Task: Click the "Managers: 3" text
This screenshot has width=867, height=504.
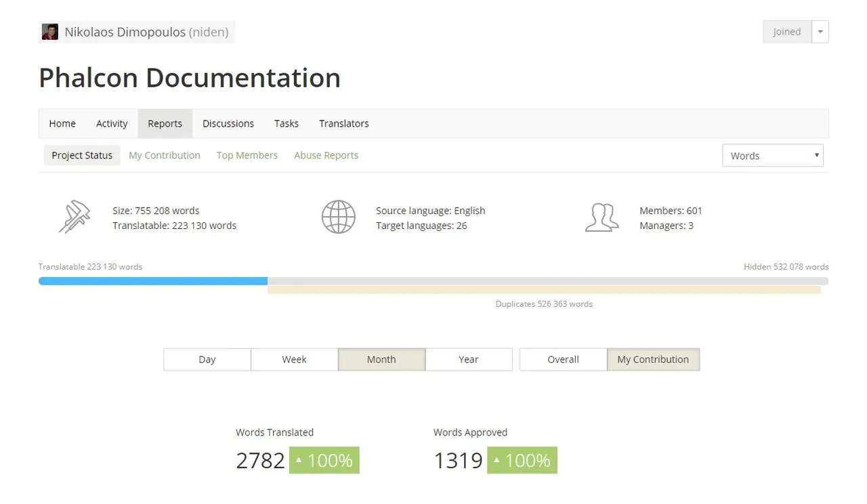Action: pos(667,226)
